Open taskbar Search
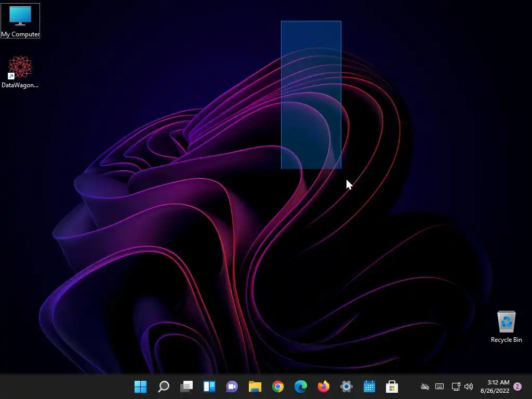Image resolution: width=532 pixels, height=399 pixels. [164, 387]
